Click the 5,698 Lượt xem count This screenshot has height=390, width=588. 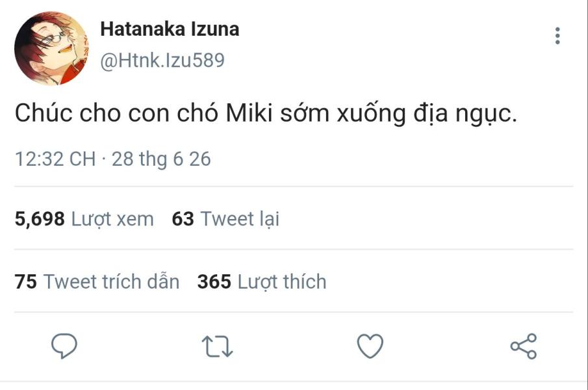pyautogui.click(x=84, y=219)
